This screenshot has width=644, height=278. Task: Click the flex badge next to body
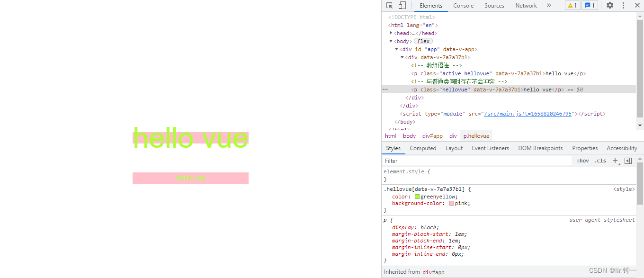click(x=423, y=41)
